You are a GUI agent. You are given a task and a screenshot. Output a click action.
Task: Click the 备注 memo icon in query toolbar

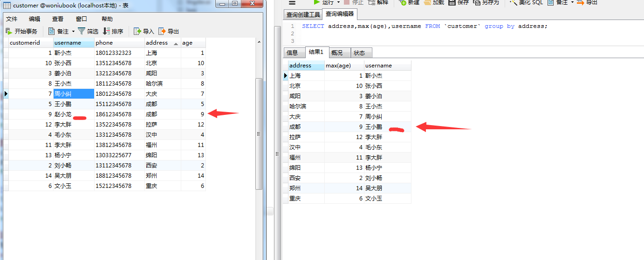click(551, 2)
